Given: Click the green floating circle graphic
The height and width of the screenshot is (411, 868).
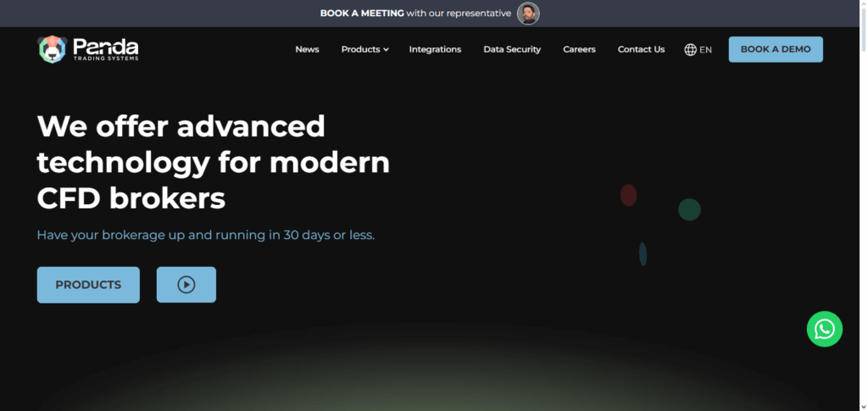Looking at the screenshot, I should tap(689, 209).
